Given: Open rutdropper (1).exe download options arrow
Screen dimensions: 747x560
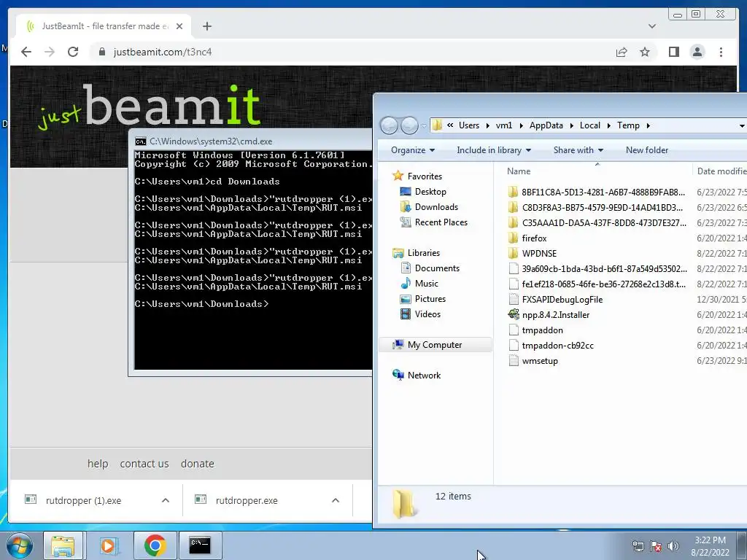Looking at the screenshot, I should tap(166, 500).
